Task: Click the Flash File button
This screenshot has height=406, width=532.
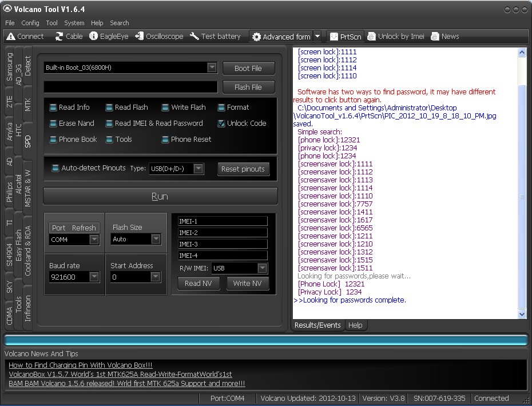Action: (x=248, y=87)
